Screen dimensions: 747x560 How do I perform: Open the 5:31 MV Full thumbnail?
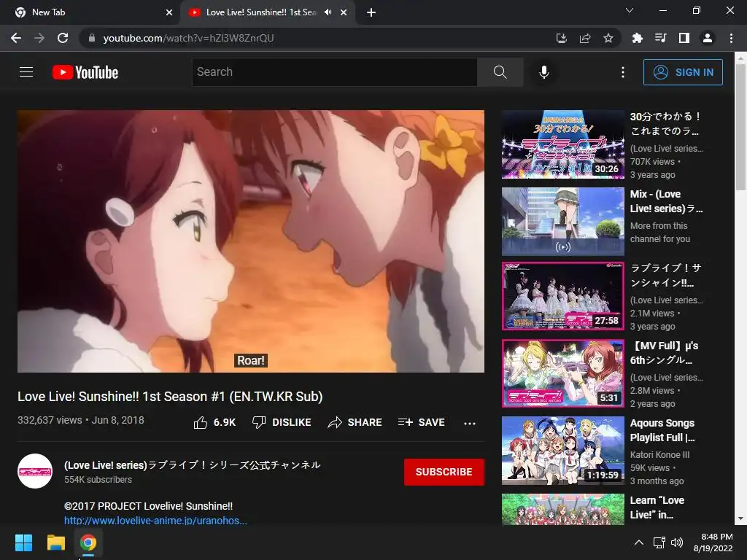point(562,373)
